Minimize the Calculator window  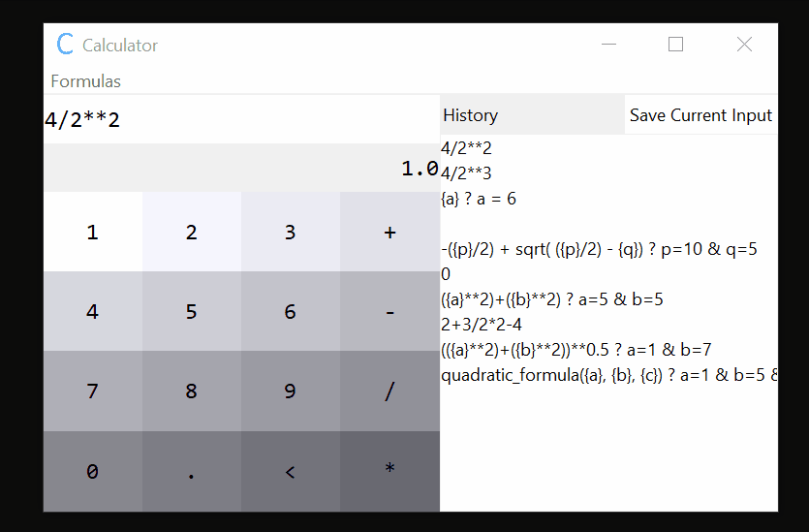(608, 45)
